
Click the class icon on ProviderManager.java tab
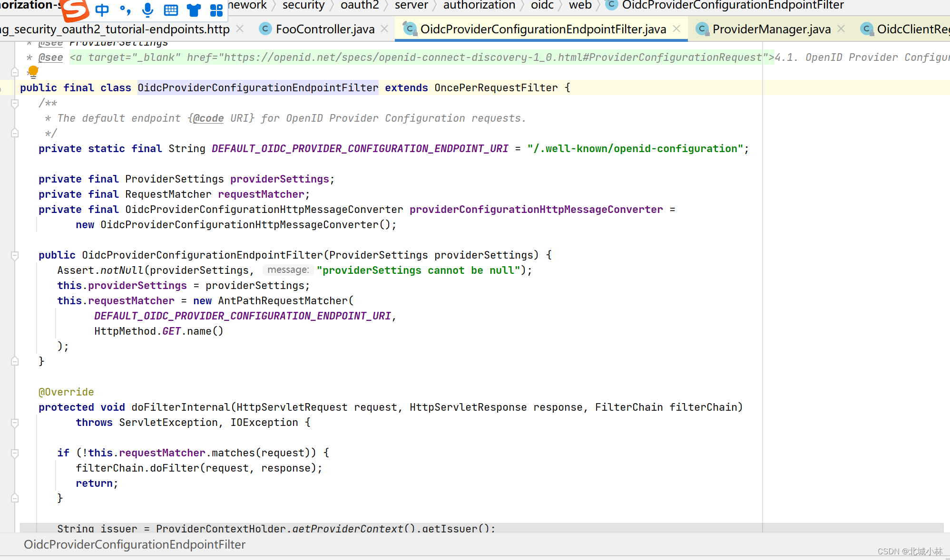click(x=703, y=29)
